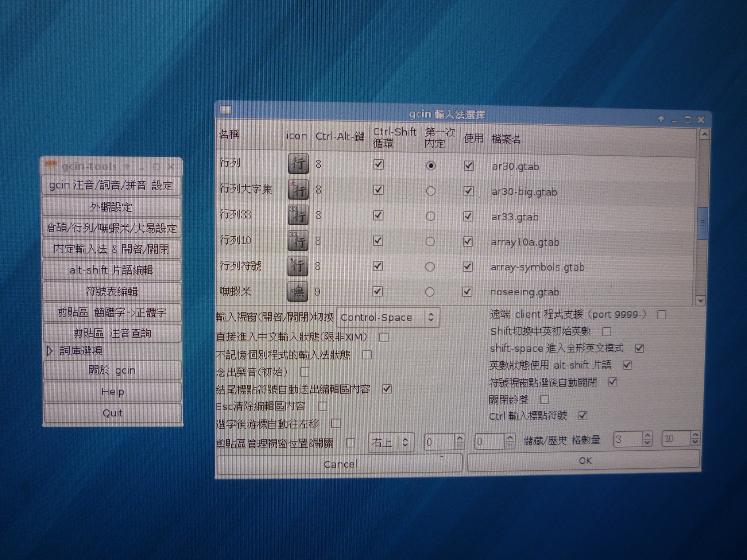Click the Help button in gcin-tools

pyautogui.click(x=113, y=392)
